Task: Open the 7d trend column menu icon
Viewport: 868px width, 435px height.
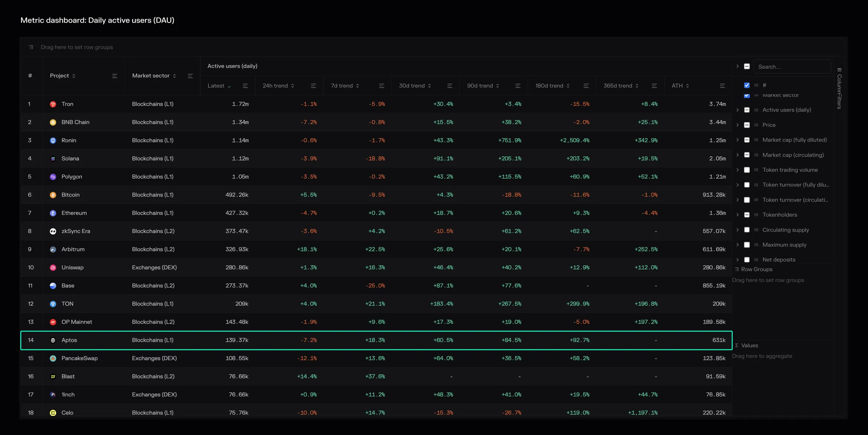Action: 381,86
